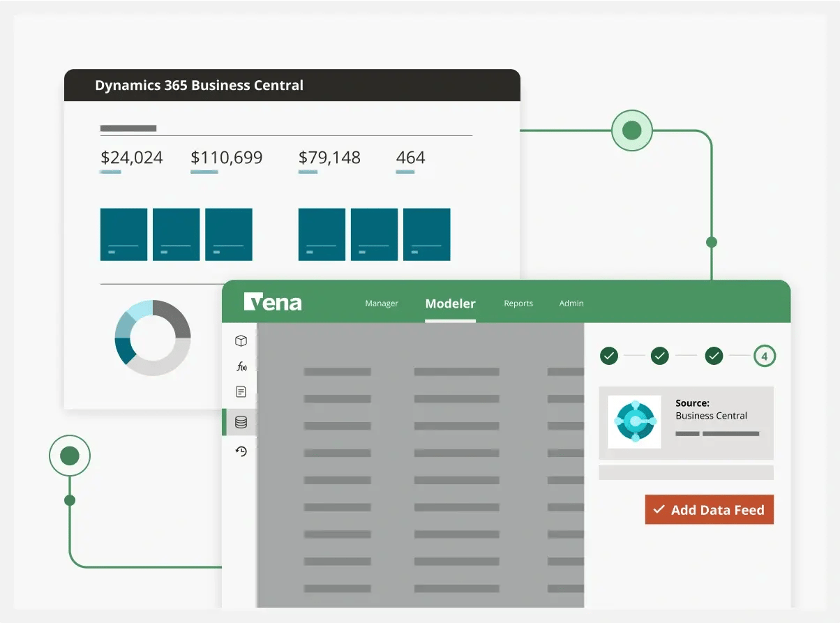
Task: Click the document icon in the sidebar
Action: point(241,391)
